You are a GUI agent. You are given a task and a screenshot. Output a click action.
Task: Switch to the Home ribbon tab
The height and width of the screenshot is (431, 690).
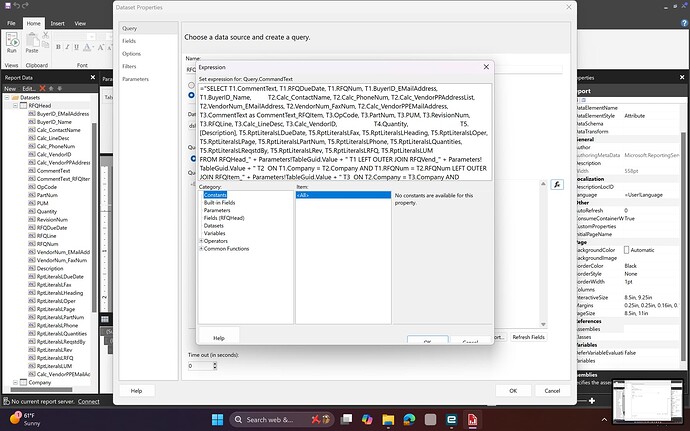[x=33, y=23]
